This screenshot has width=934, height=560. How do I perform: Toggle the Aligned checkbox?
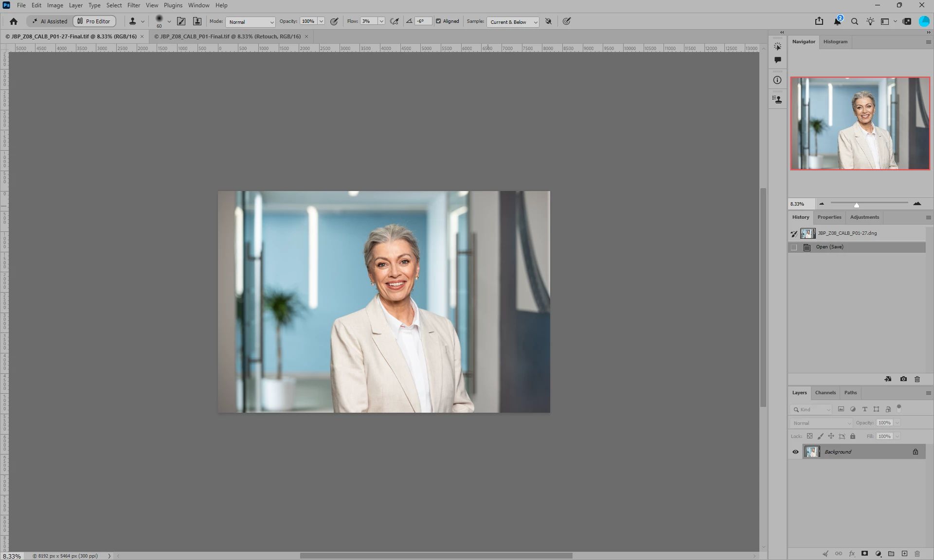click(x=438, y=21)
